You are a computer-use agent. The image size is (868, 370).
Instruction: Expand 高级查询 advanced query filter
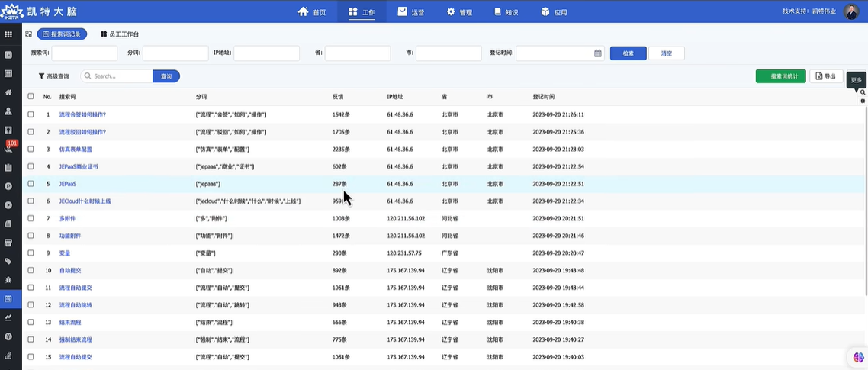coord(53,76)
